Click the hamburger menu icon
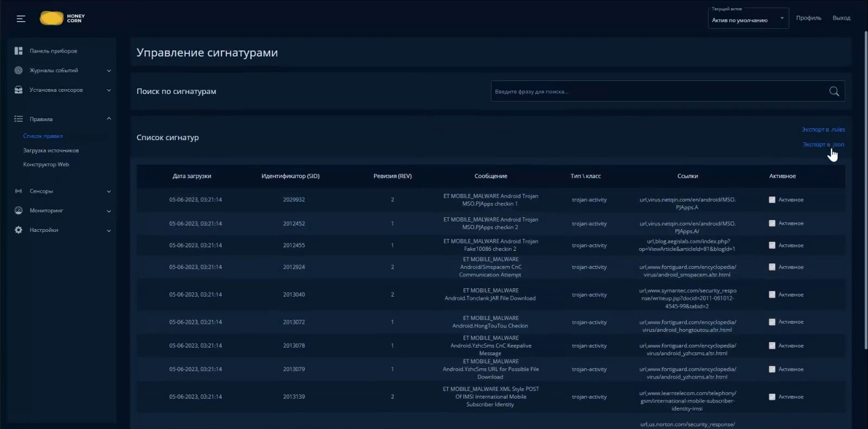This screenshot has width=868, height=429. coord(21,19)
